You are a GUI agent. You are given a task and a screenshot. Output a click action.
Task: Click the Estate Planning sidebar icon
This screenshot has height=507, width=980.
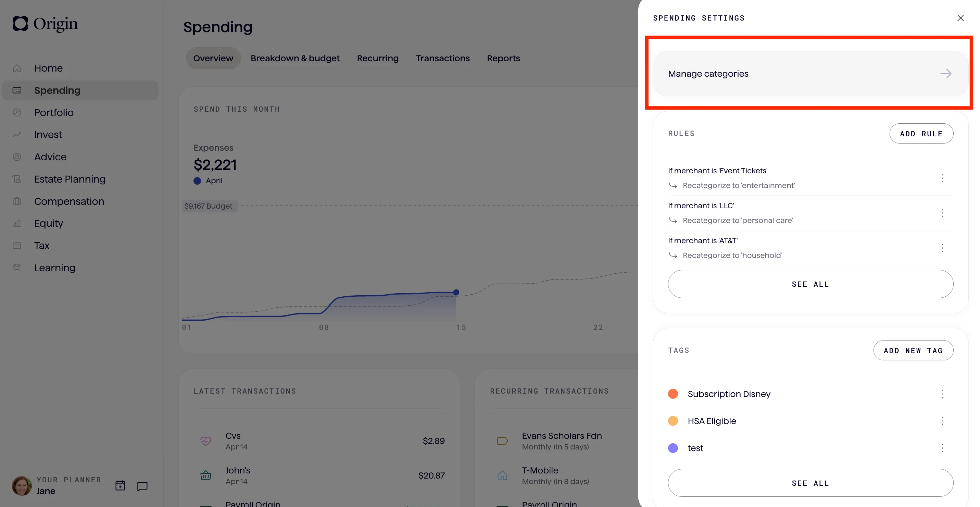[17, 179]
